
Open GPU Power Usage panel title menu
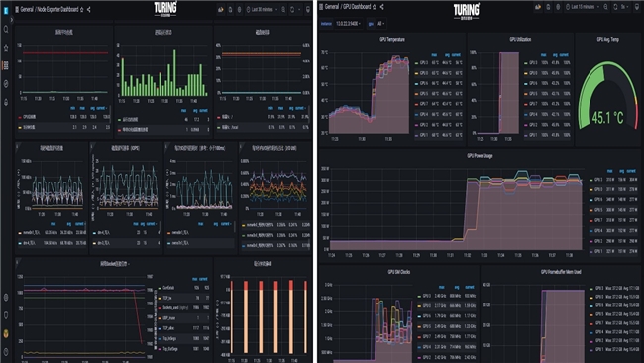tap(480, 156)
